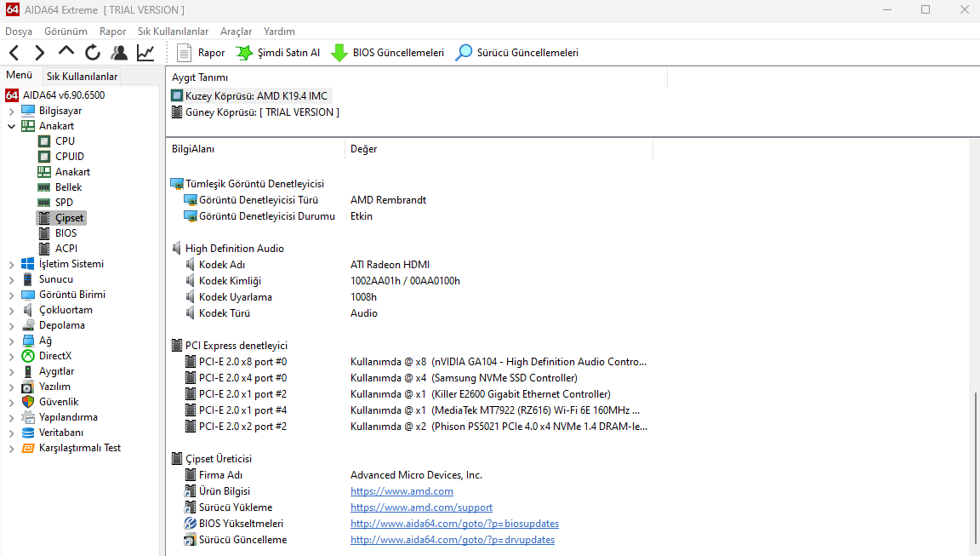Viewport: 980px width, 556px height.
Task: Expand the Ağ tree node
Action: click(11, 341)
